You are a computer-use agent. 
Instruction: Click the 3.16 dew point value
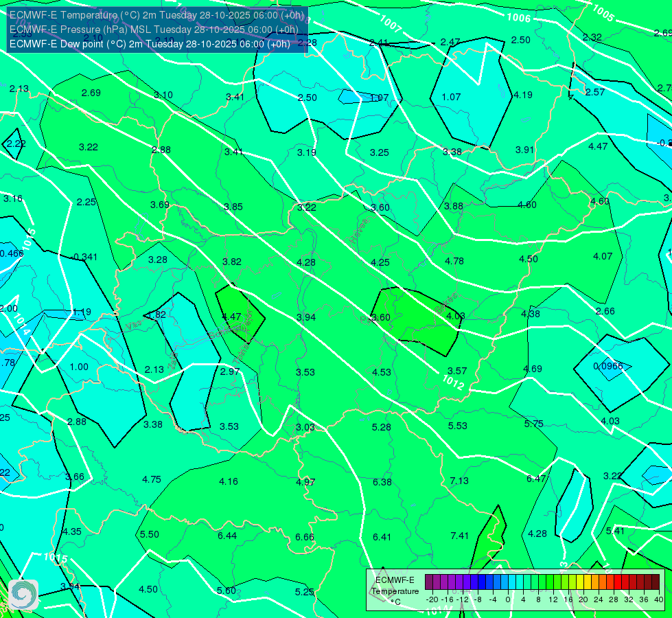[x=13, y=198]
